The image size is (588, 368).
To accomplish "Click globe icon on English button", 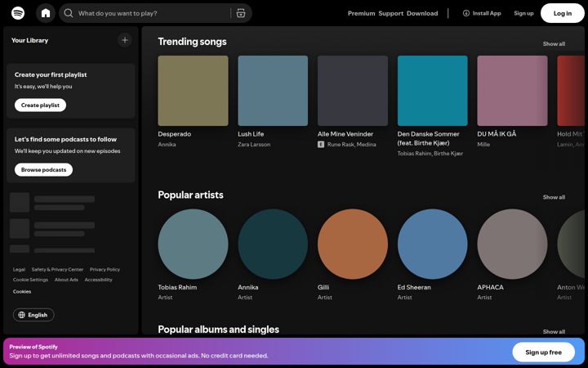I will click(x=22, y=315).
